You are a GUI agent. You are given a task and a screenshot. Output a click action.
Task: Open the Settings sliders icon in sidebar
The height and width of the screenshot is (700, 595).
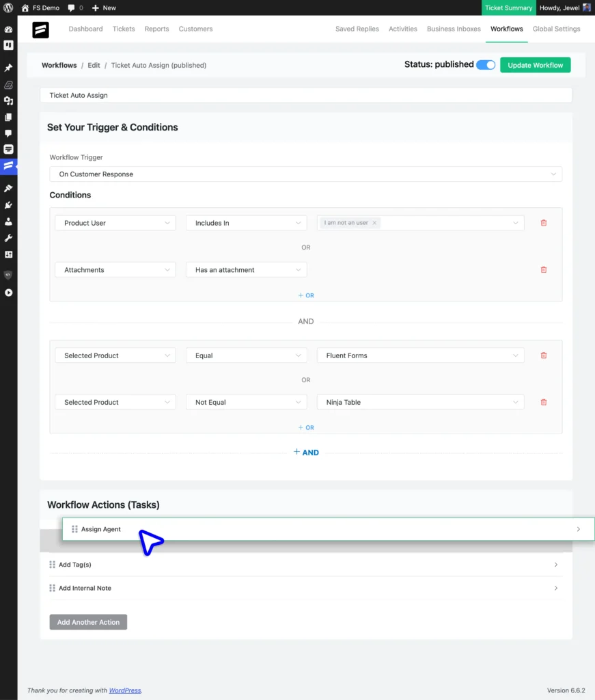8,254
